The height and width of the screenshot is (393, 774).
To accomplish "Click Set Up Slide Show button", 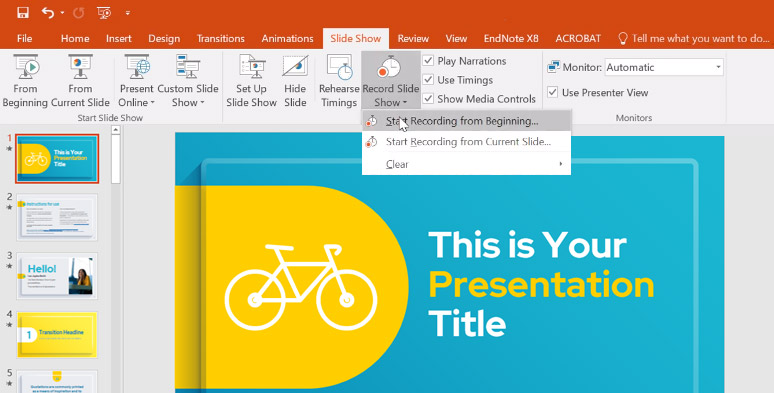I will (251, 81).
